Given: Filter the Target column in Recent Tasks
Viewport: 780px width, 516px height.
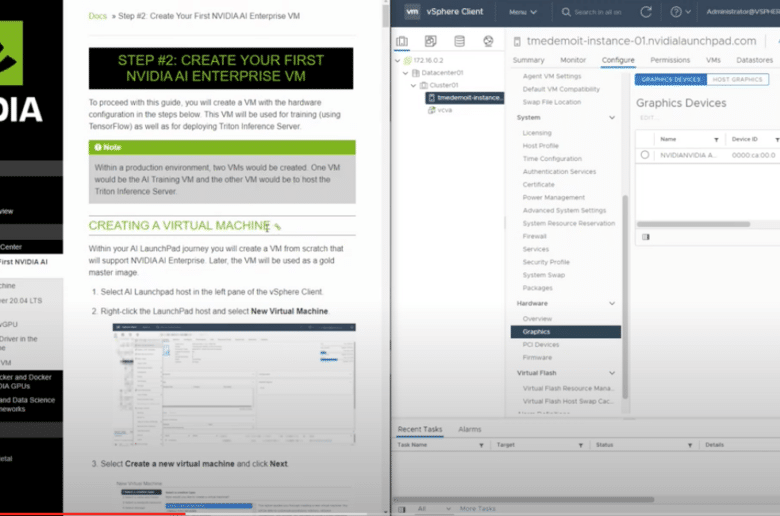Looking at the screenshot, I should coord(581,445).
